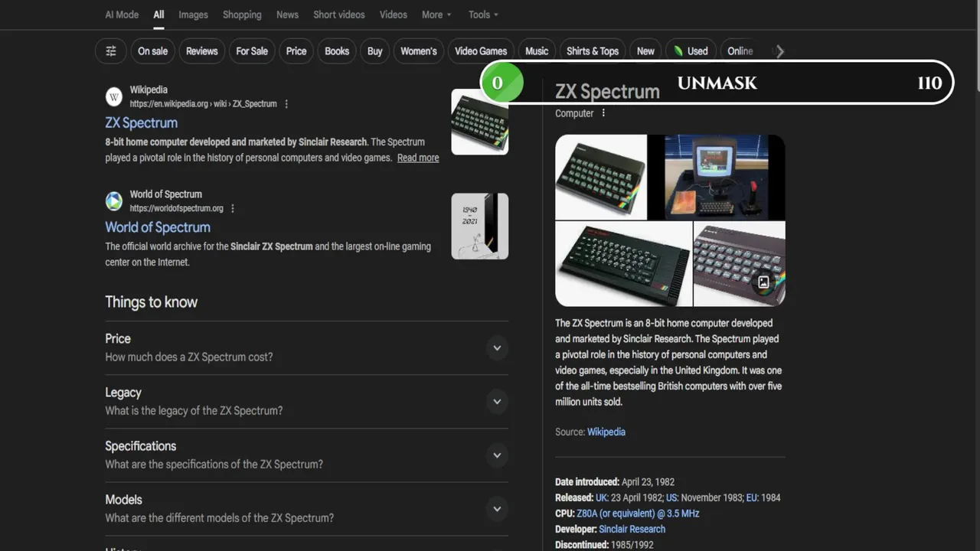Open the More dropdown in search tabs
The width and height of the screenshot is (980, 551).
pos(436,15)
